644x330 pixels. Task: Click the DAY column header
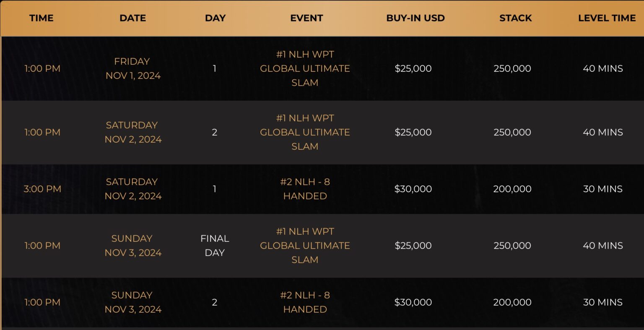[215, 18]
